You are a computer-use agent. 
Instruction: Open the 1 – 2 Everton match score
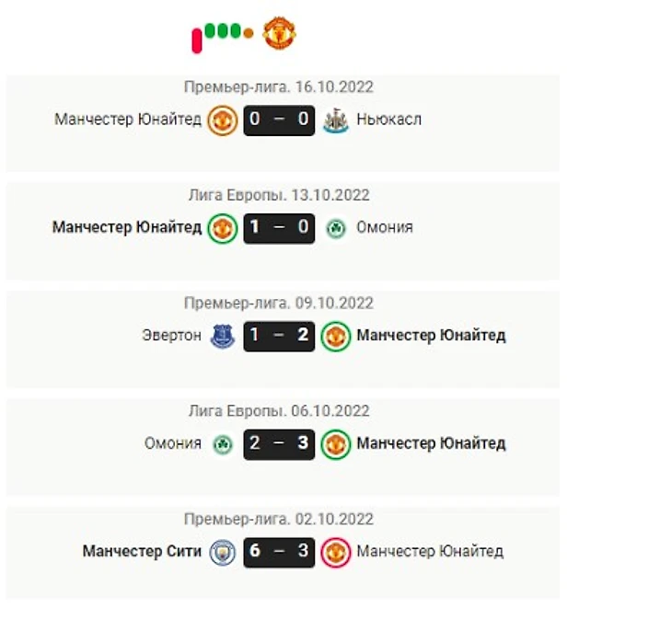279,336
